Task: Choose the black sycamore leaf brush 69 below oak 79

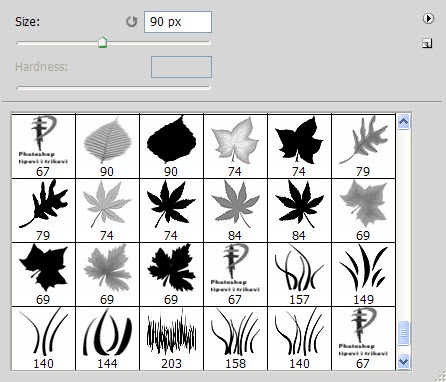Action: tap(43, 274)
